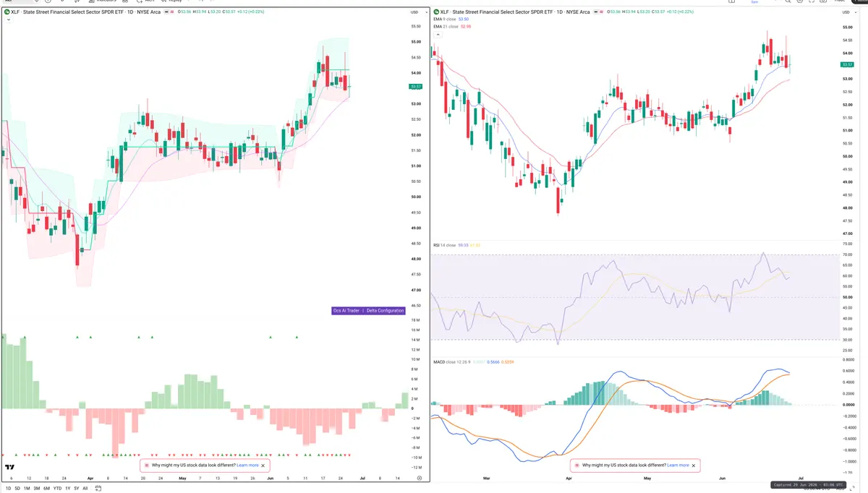Open the go-to-date calendar icon
This screenshot has height=493, width=868.
97,489
